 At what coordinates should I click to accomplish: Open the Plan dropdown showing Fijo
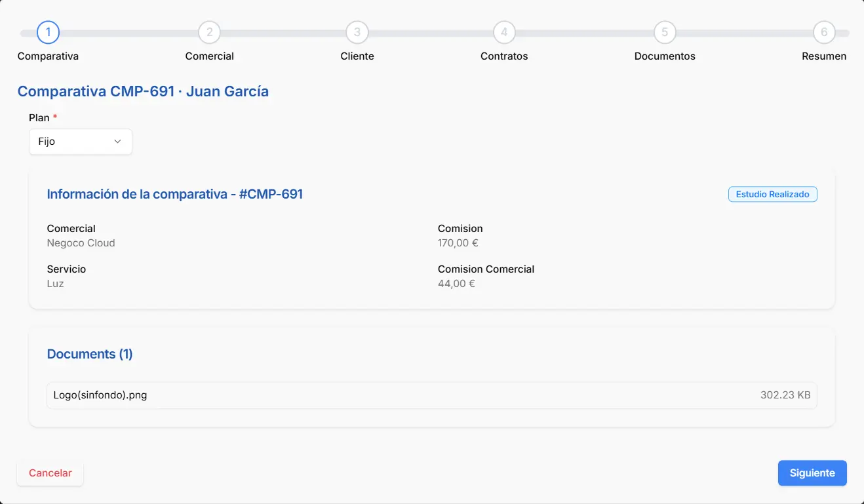coord(80,142)
